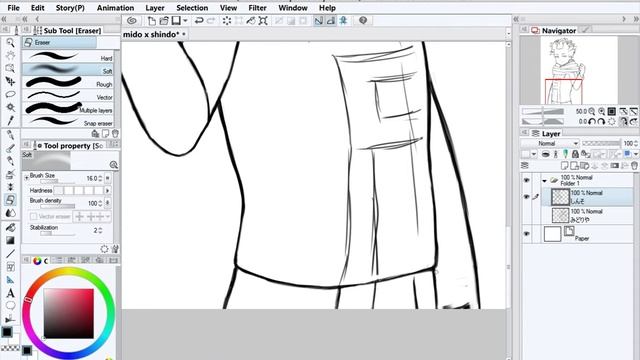Image resolution: width=640 pixels, height=360 pixels.
Task: Expand the Brush Size plus indicator
Action: point(26,177)
